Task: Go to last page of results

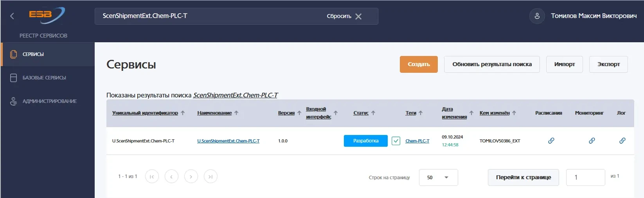Action: (210, 176)
